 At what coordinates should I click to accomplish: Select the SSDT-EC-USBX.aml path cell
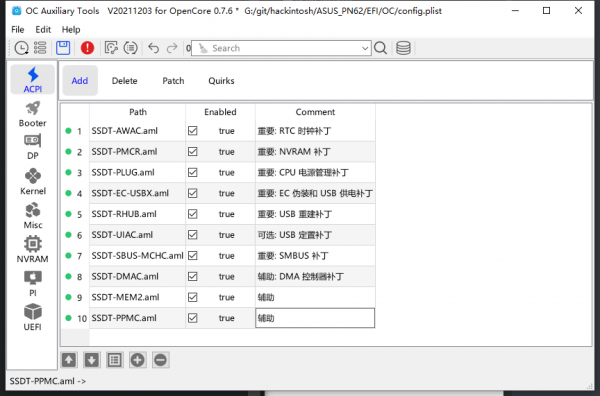coord(137,193)
